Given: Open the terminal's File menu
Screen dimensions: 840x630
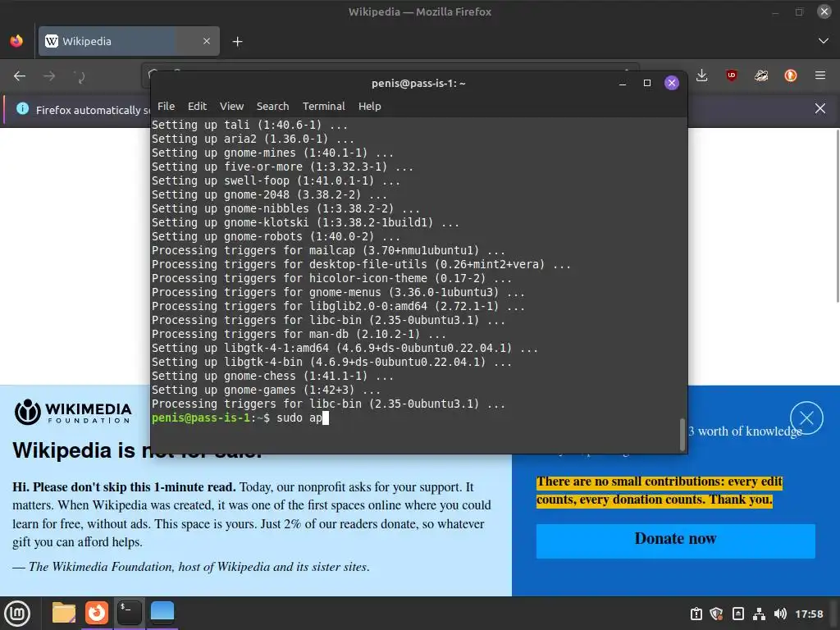Looking at the screenshot, I should click(166, 106).
